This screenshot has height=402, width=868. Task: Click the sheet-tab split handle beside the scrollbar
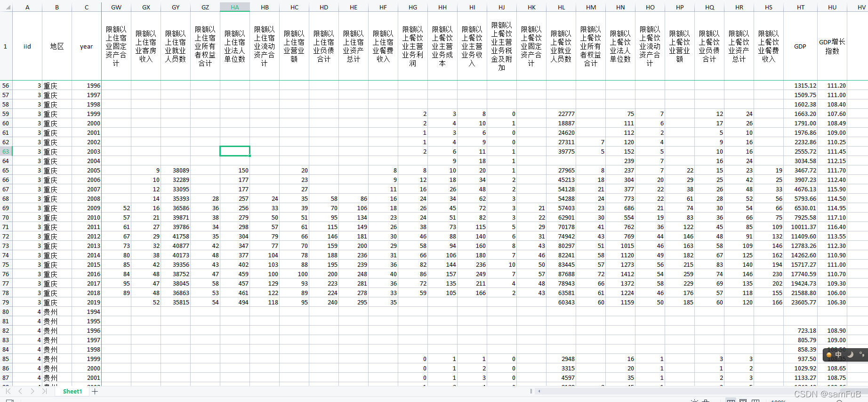531,391
